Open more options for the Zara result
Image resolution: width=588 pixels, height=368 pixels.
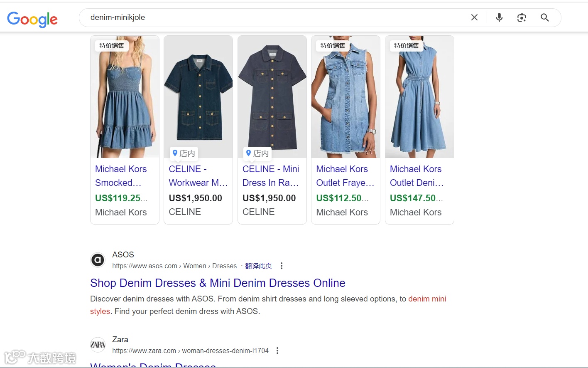tap(277, 351)
